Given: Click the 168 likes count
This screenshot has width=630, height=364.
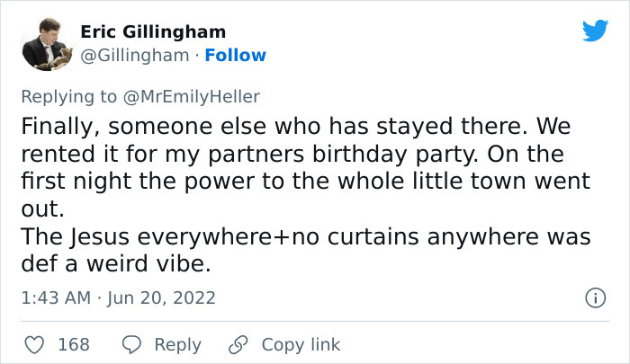Looking at the screenshot, I should click(73, 344).
